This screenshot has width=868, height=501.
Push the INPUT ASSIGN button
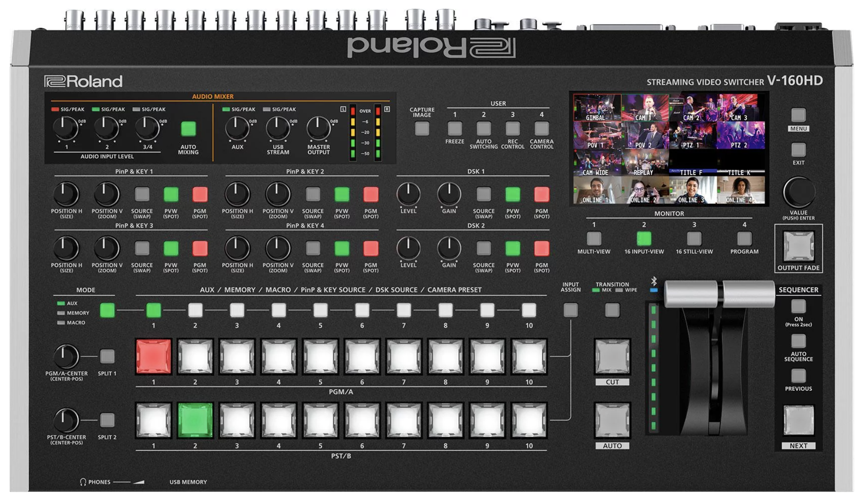point(571,310)
